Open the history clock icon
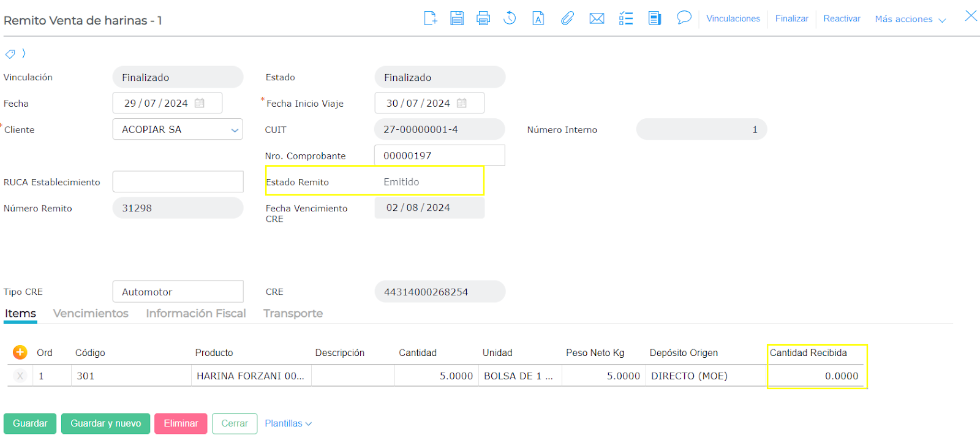This screenshot has width=980, height=440. pos(510,18)
